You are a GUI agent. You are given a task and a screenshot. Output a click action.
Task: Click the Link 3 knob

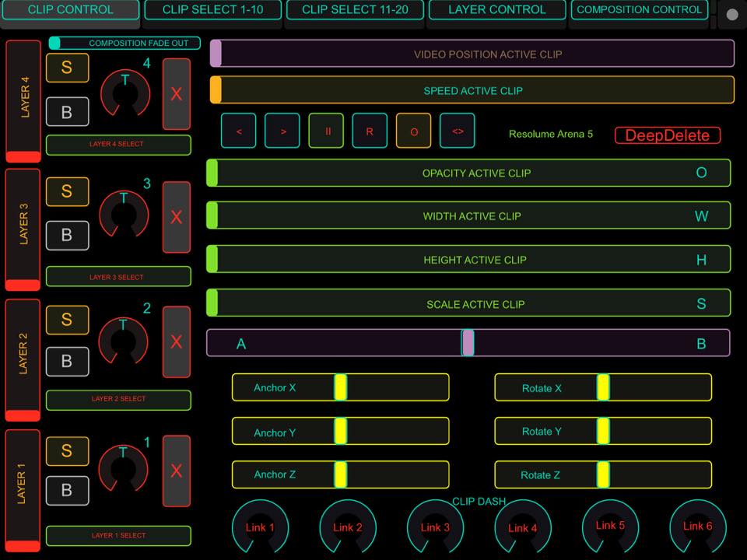pyautogui.click(x=435, y=527)
